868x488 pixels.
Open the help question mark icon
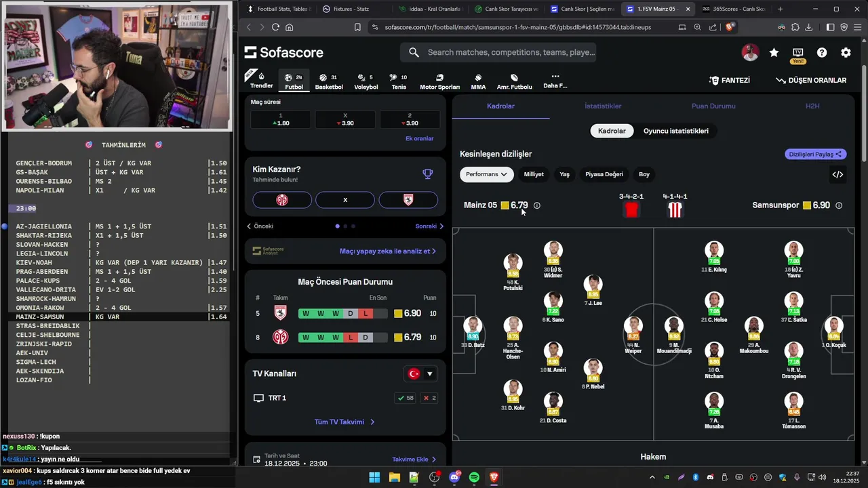tap(822, 52)
